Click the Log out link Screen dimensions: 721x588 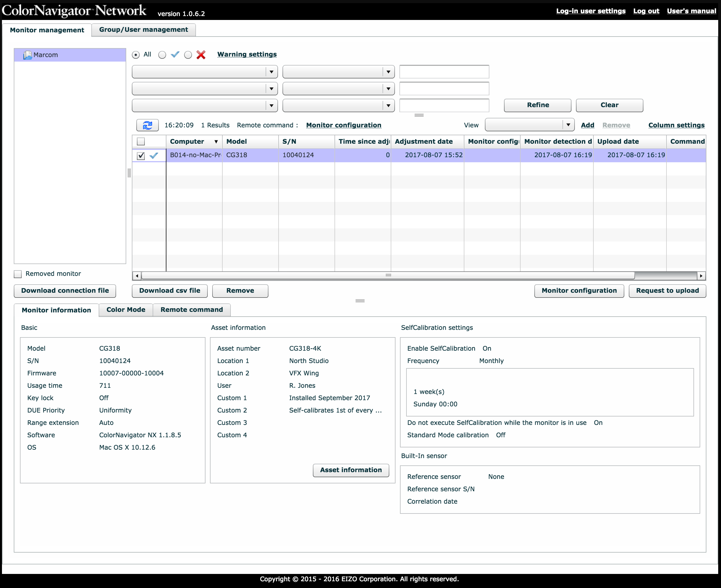tap(646, 11)
